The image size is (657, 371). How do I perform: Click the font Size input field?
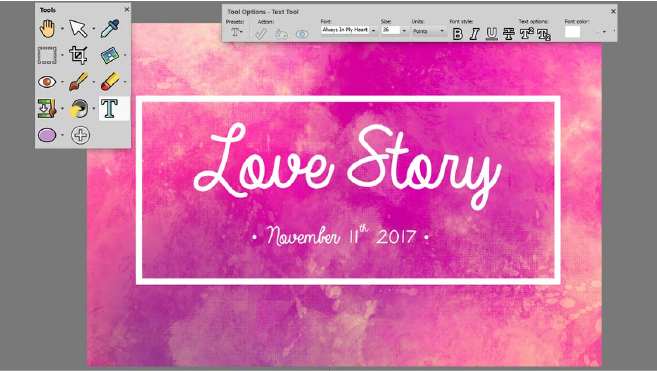click(390, 30)
